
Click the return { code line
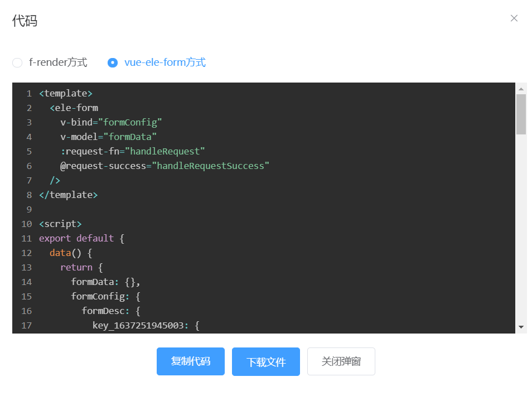(x=81, y=268)
